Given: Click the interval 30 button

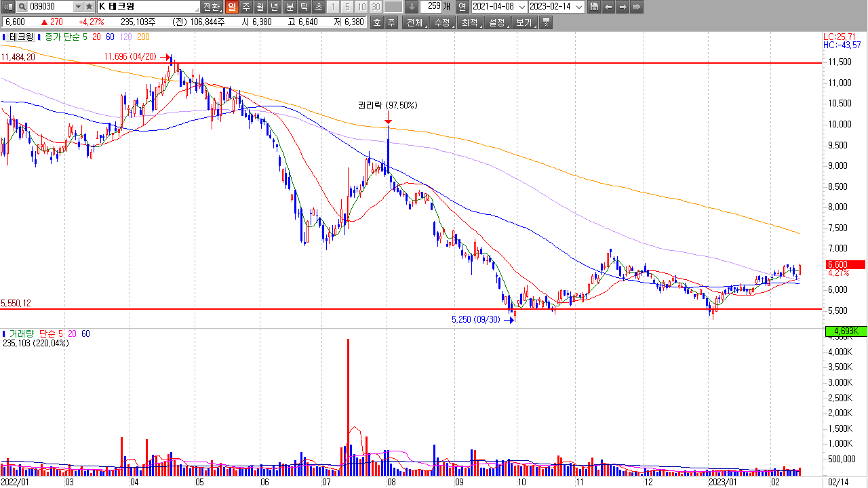Looking at the screenshot, I should click(x=375, y=7).
